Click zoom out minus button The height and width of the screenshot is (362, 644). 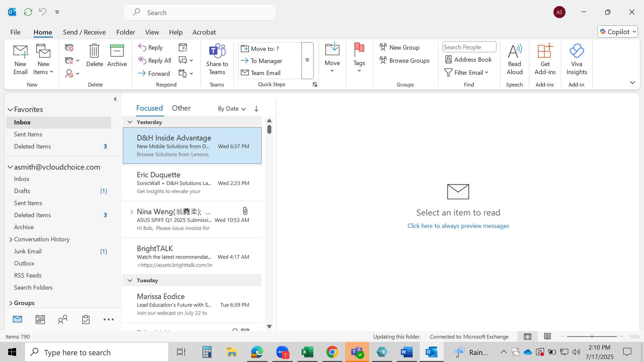pos(562,337)
